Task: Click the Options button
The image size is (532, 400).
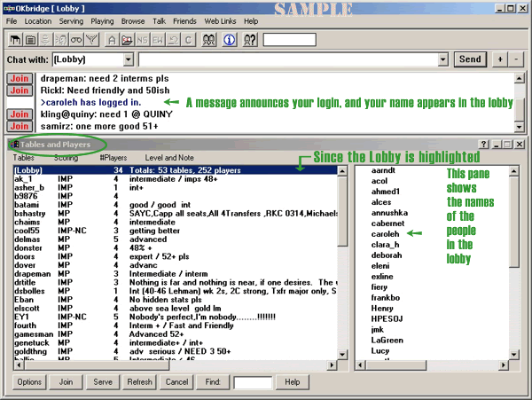Action: pos(29,382)
